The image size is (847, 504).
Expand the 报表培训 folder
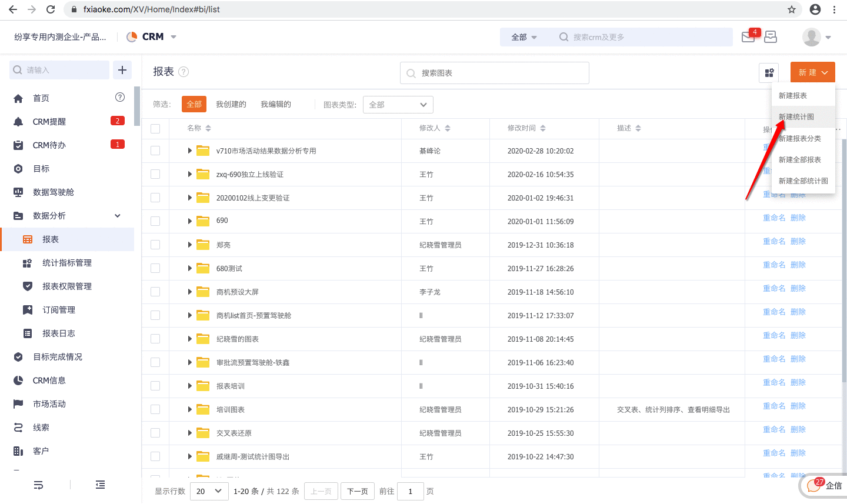189,386
